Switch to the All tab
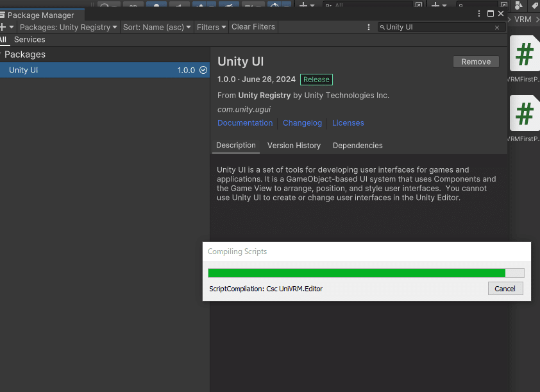This screenshot has height=392, width=540. point(3,40)
